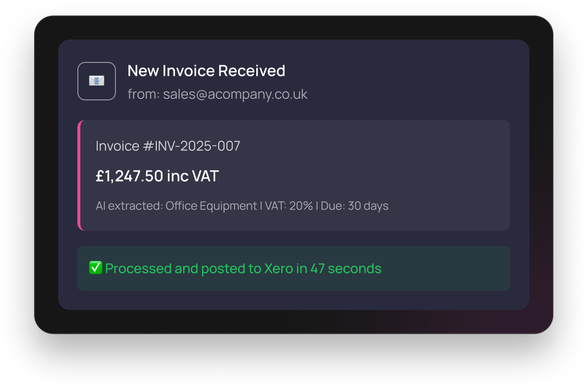Viewport: 588px width, 388px height.
Task: Click the green checkmark emoji
Action: [x=95, y=268]
